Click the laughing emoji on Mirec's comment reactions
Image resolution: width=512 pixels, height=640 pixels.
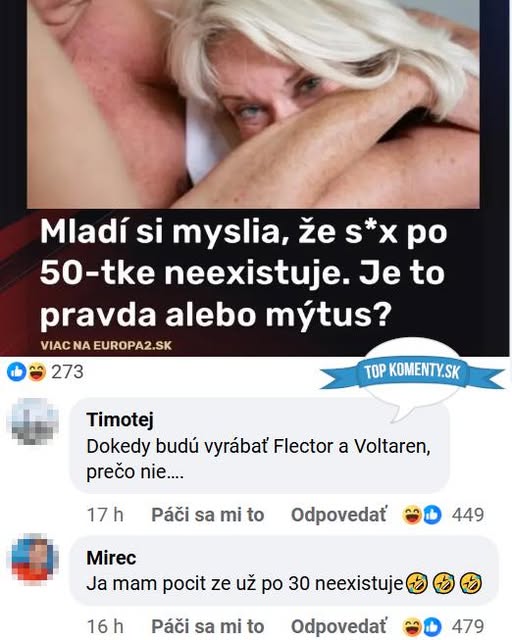[412, 627]
